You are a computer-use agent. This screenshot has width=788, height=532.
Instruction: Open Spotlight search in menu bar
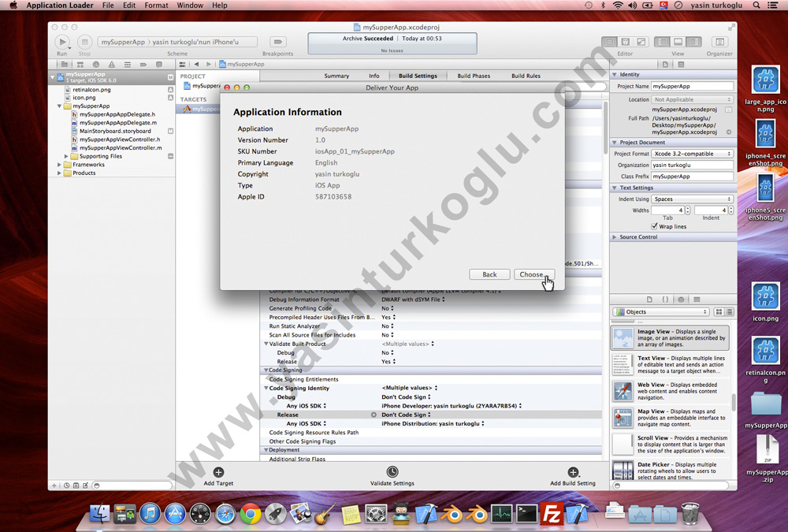pos(756,5)
